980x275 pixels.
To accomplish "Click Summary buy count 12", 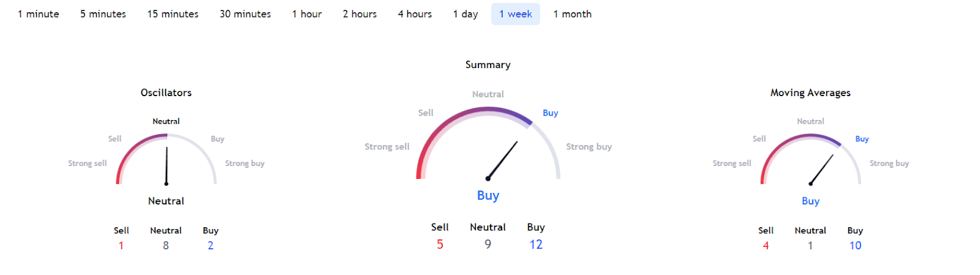I will tap(536, 244).
